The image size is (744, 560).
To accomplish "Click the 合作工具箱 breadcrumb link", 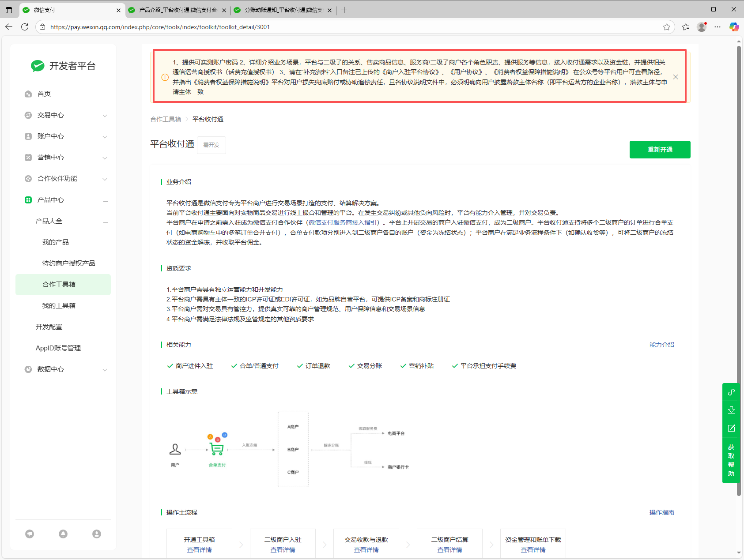I will (x=166, y=119).
